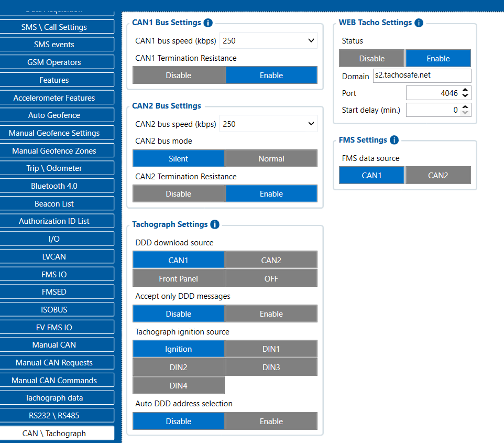Disable CAN1 Termination Resistance
Screen dimensions: 504x443
coord(179,75)
